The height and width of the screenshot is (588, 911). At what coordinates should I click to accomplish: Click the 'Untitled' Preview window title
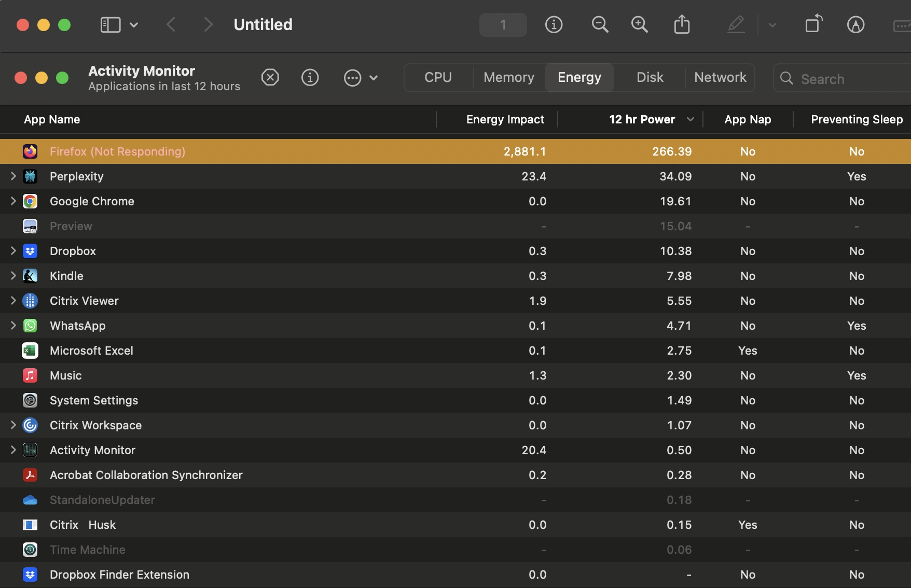tap(263, 24)
